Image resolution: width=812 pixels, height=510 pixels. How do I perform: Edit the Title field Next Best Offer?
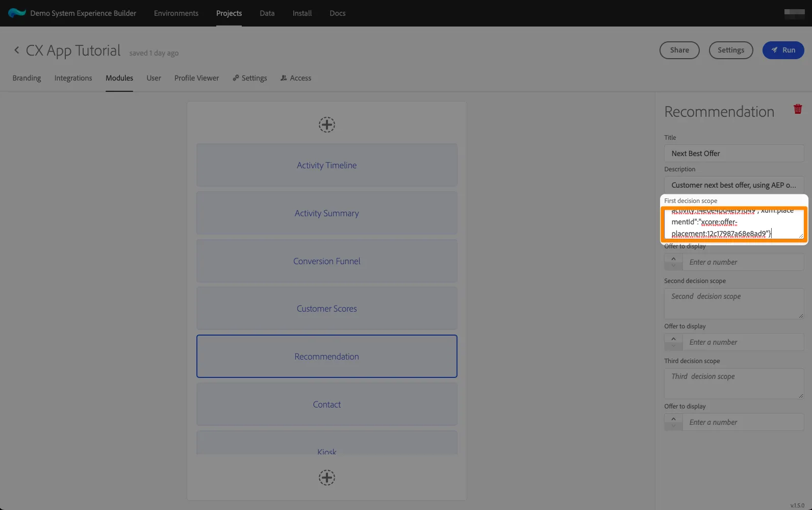(x=734, y=154)
